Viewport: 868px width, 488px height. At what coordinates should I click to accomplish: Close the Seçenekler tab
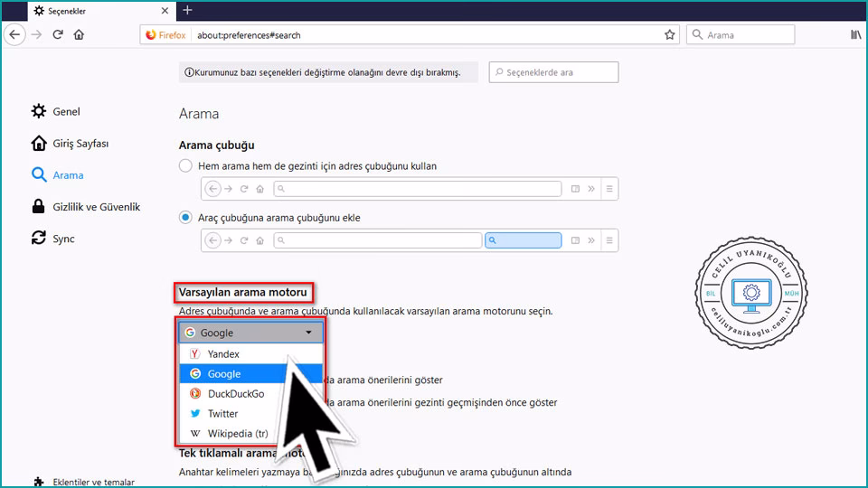165,11
